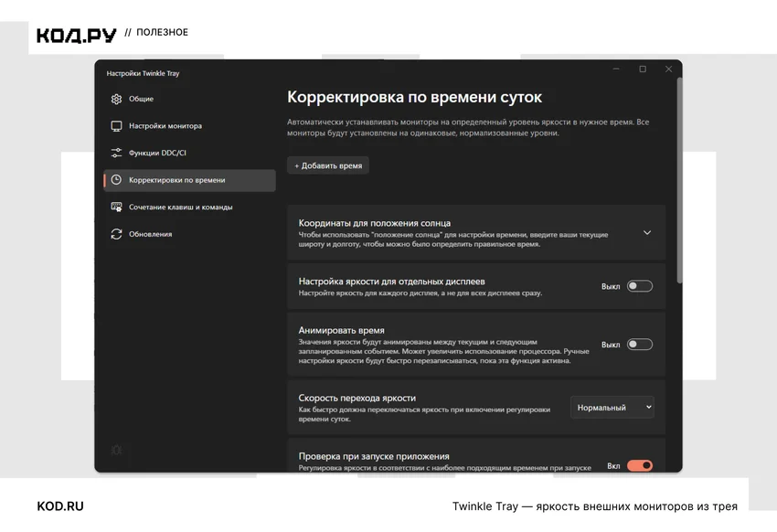
Task: Click the Скорость перехода яркости title
Action: click(x=357, y=398)
